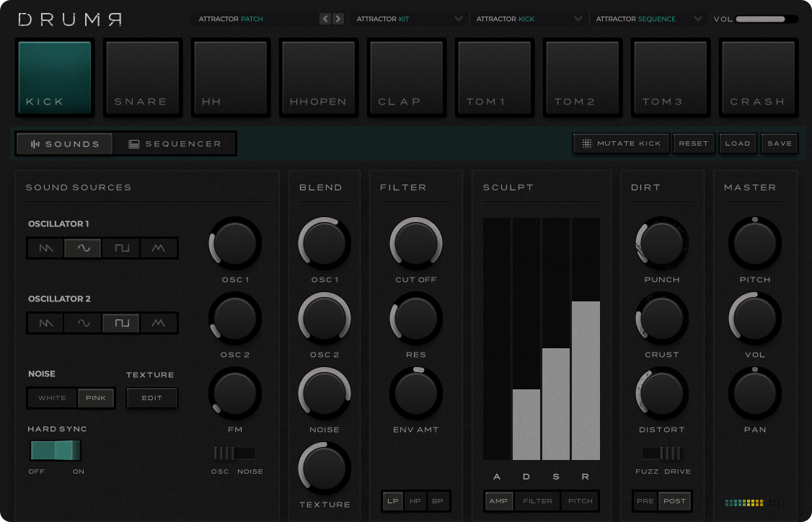Click the Master Pan knob

coord(755,394)
